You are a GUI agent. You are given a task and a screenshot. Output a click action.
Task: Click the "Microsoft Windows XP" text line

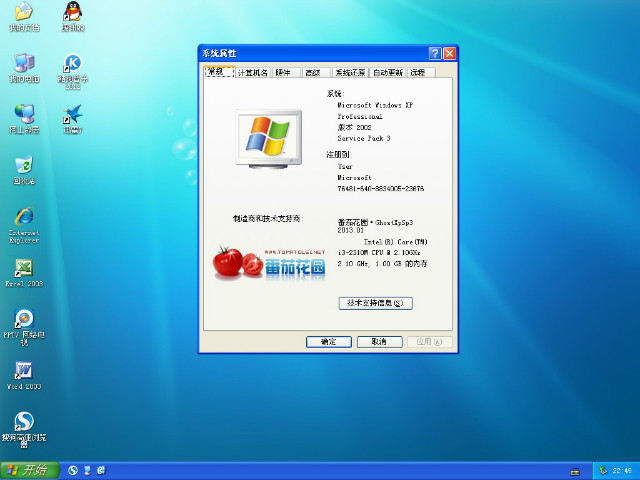pos(375,105)
